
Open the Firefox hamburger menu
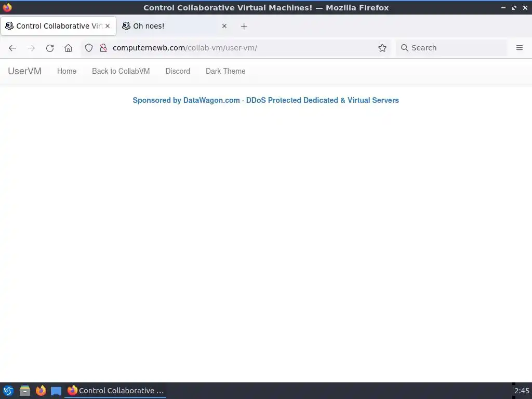coord(520,48)
